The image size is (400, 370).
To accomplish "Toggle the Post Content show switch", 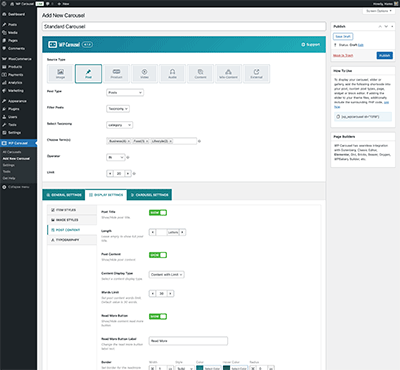I will point(158,255).
